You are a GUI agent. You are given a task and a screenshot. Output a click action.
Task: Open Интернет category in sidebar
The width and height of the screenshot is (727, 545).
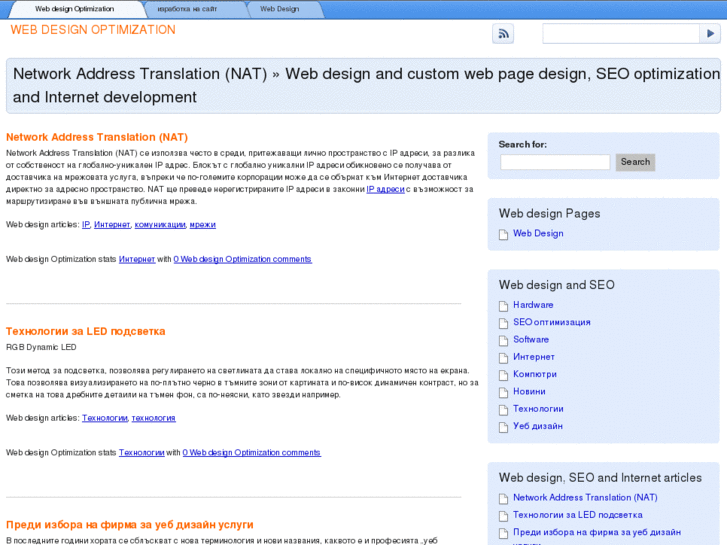point(534,357)
